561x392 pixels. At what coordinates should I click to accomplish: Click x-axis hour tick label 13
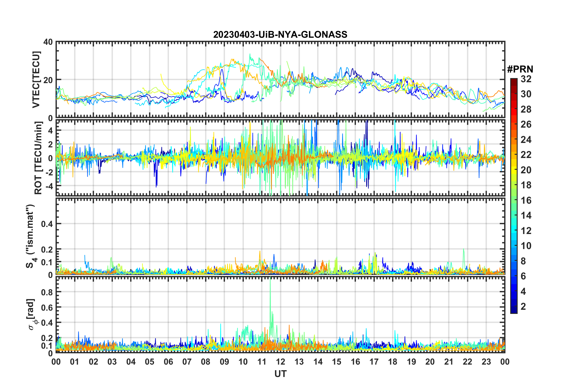tap(299, 362)
